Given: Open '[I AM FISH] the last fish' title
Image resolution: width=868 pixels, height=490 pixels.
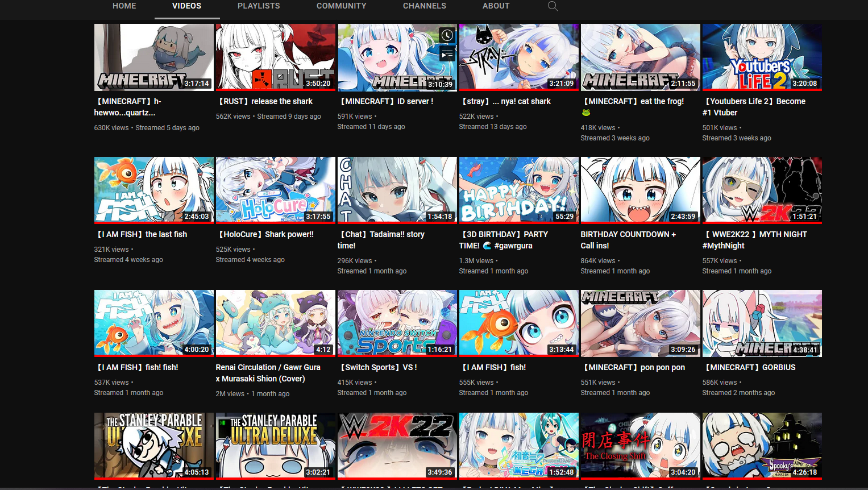Looking at the screenshot, I should click(140, 234).
